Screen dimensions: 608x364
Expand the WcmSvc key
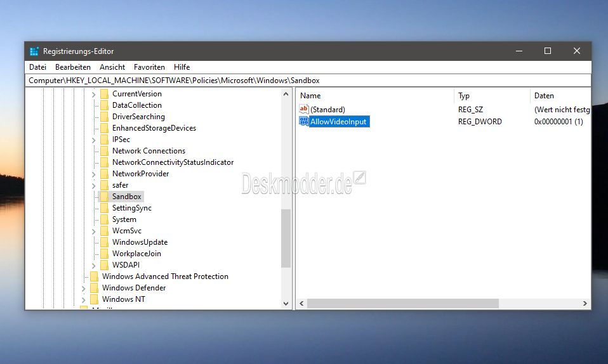tap(93, 231)
